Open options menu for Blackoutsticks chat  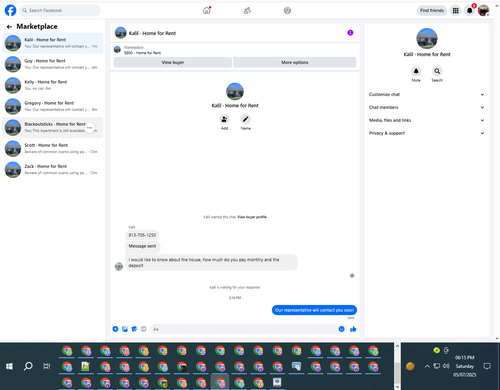coord(90,128)
